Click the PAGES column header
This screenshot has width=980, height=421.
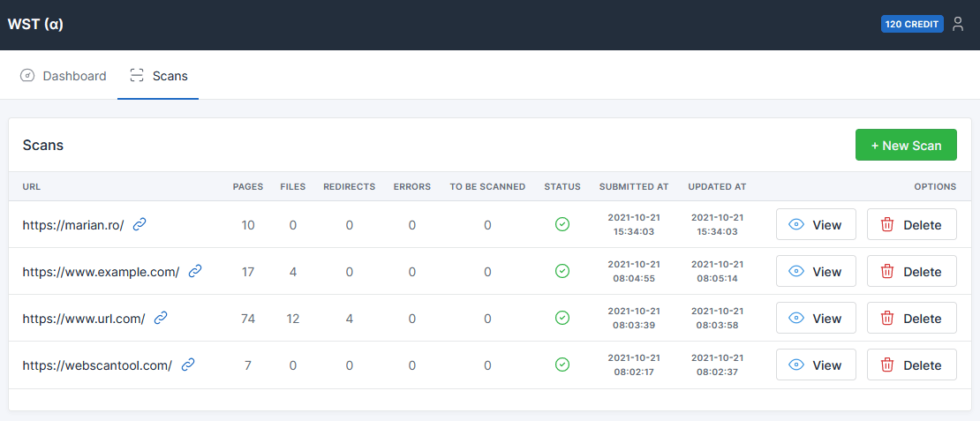coord(248,186)
